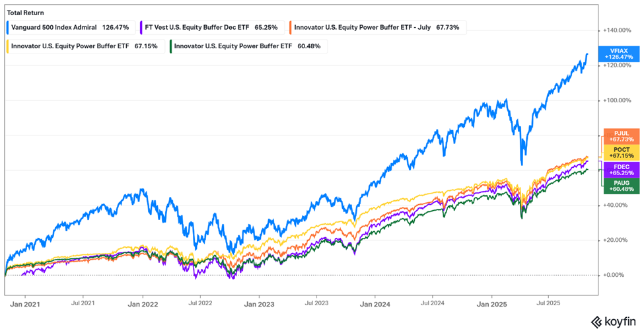This screenshot has height=333, width=644.
Task: Select Innovator legend entry showing 67.15%
Action: pos(83,46)
